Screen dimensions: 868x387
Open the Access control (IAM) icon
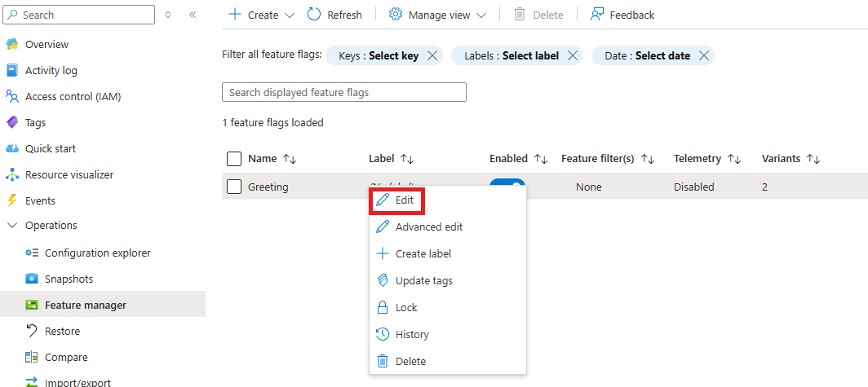[x=12, y=96]
